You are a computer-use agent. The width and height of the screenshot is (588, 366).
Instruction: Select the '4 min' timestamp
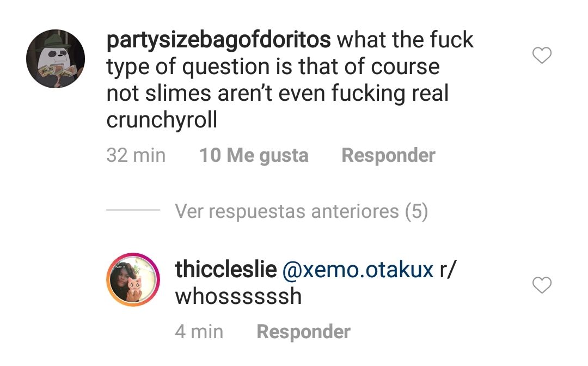199,331
